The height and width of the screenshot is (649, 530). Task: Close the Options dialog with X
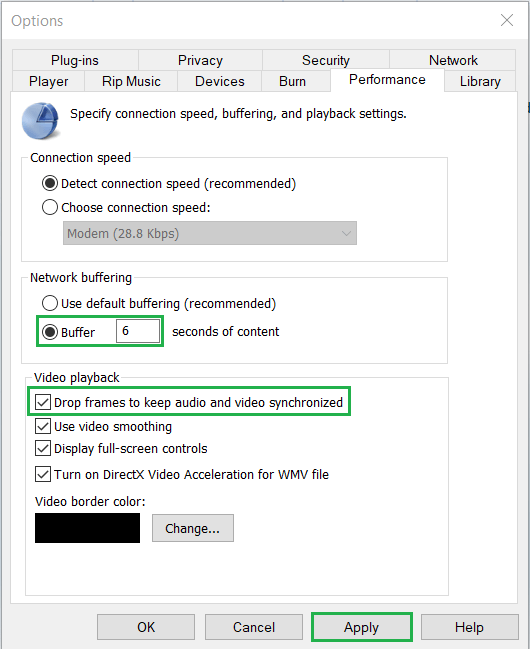click(x=506, y=20)
